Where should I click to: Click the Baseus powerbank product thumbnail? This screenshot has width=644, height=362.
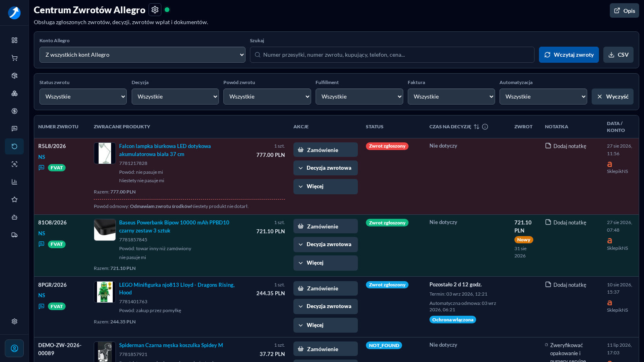105,230
